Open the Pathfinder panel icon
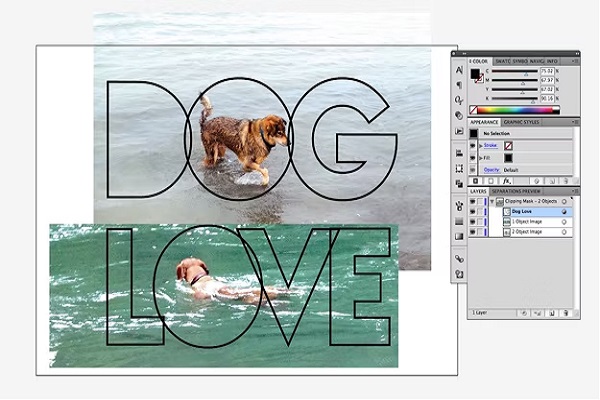This screenshot has height=400, width=600. pyautogui.click(x=459, y=185)
